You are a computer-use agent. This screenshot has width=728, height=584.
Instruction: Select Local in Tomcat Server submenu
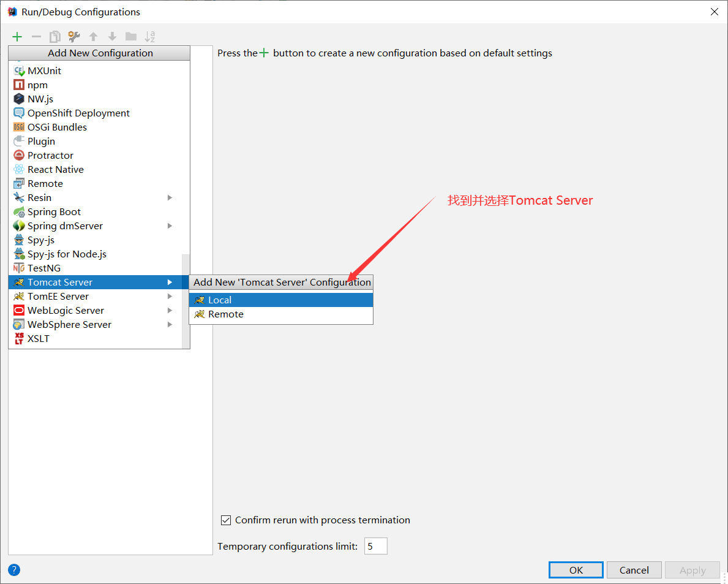pyautogui.click(x=281, y=300)
